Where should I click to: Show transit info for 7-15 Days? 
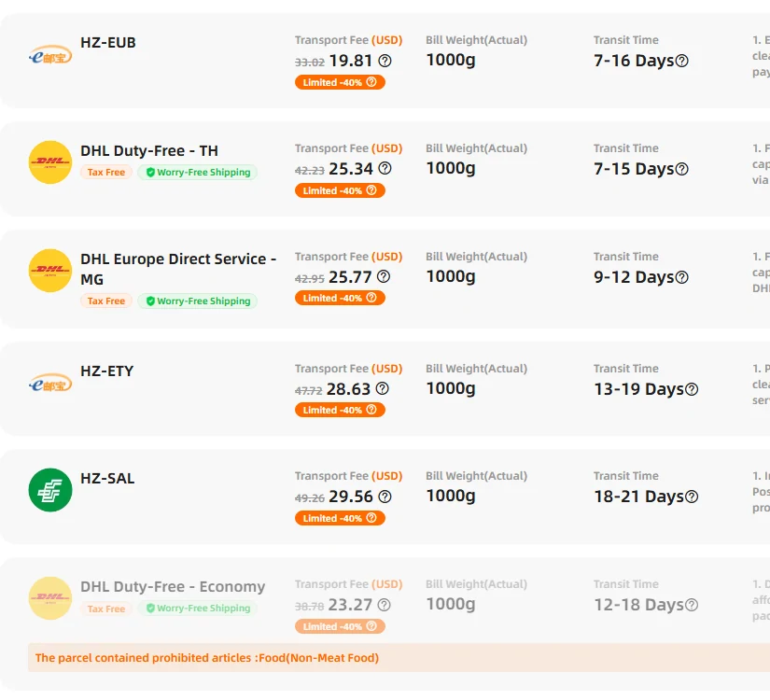[x=682, y=169]
